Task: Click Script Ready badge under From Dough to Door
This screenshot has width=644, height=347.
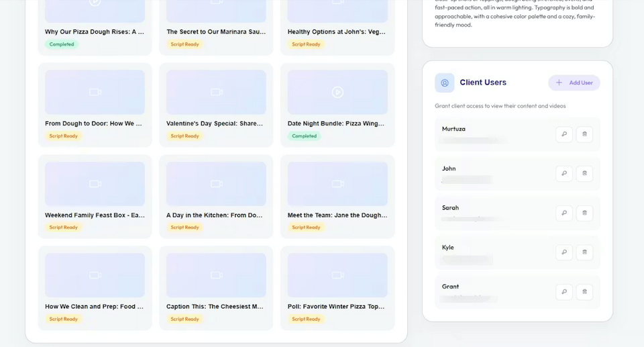Action: click(63, 136)
